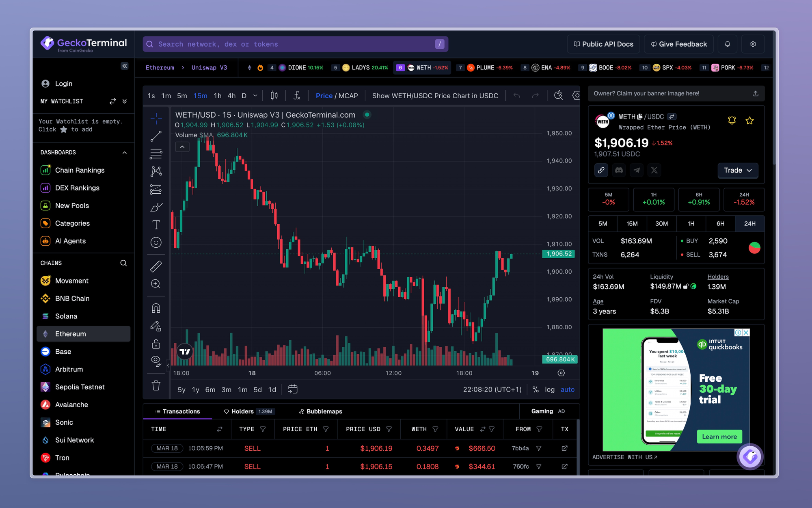
Task: Switch to the Holders tab
Action: coord(249,411)
